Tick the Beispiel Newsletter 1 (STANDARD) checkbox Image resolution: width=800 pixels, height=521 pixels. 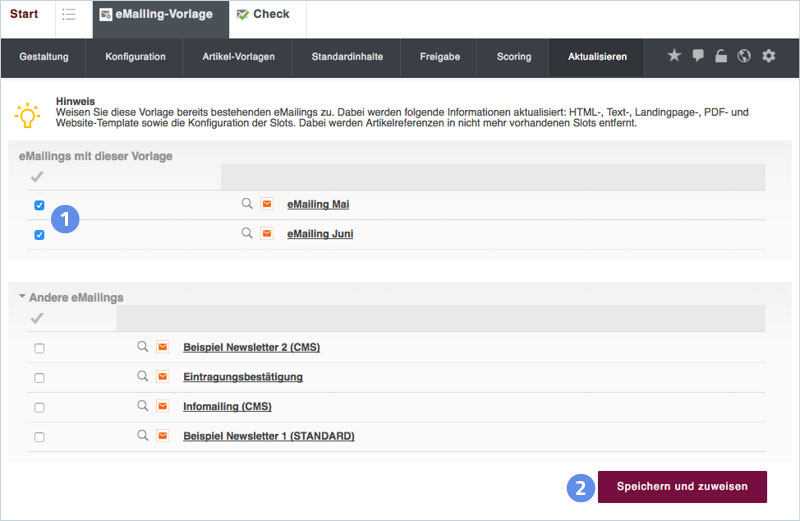point(39,437)
